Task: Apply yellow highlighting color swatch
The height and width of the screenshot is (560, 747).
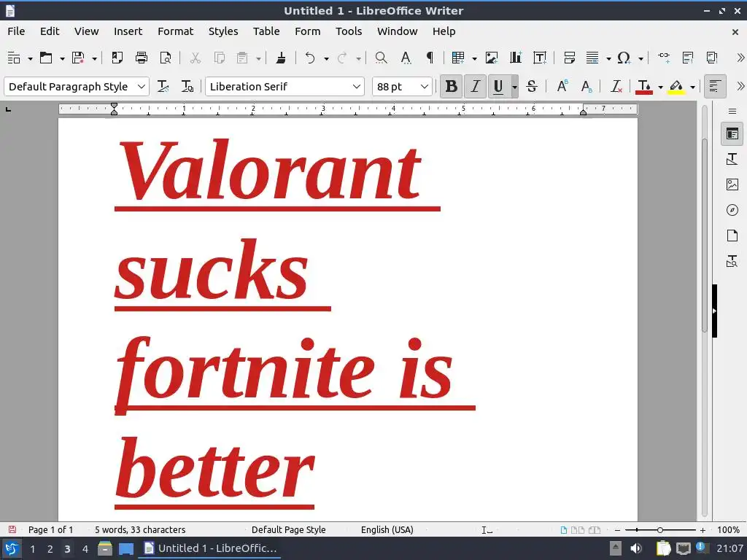Action: (x=676, y=87)
